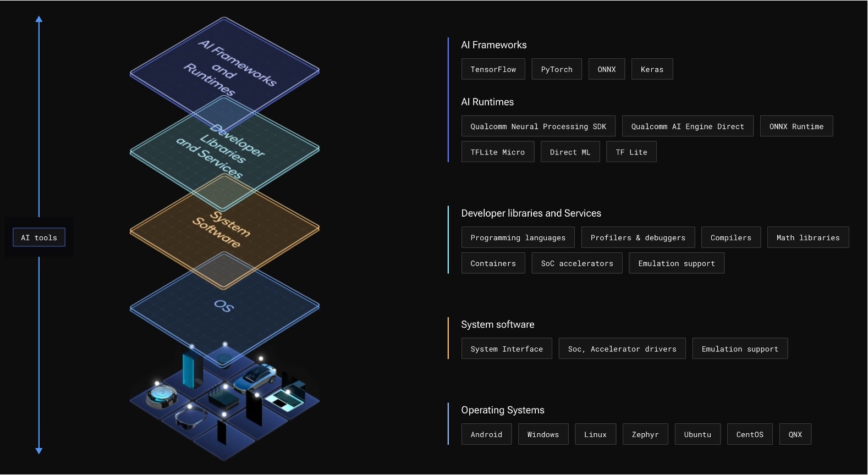Select Emulation support under Developer libraries

[677, 263]
